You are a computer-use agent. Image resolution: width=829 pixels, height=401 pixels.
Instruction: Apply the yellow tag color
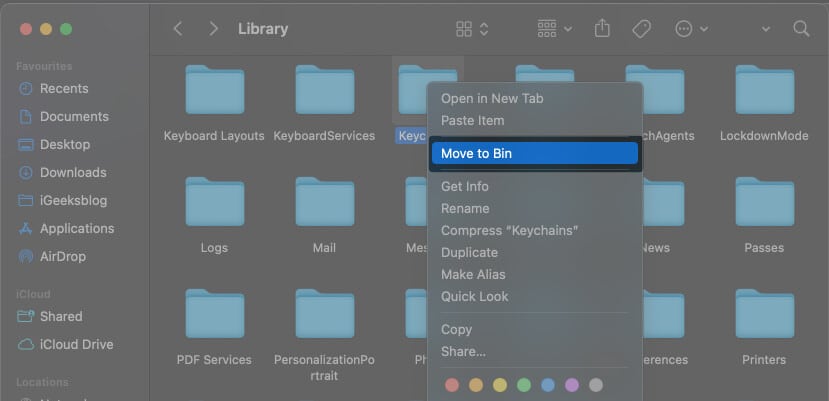pos(500,385)
